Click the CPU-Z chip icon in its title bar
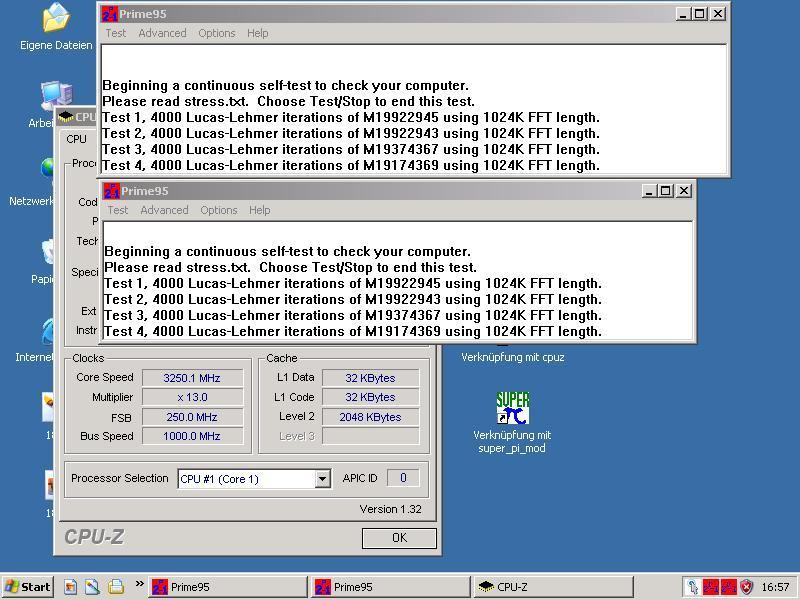 click(65, 117)
